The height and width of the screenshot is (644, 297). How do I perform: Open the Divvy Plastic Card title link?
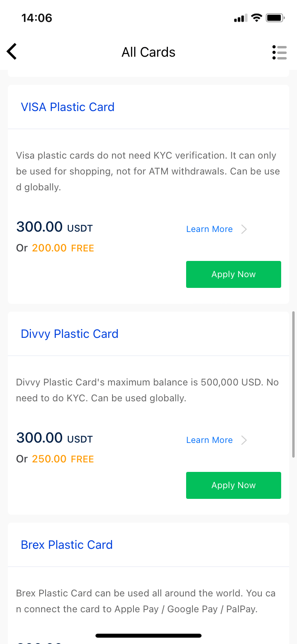(70, 334)
